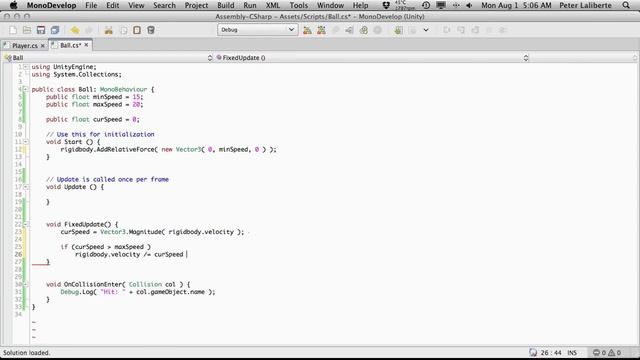Click the green Debug run icon
The height and width of the screenshot is (360, 640).
coord(398,30)
